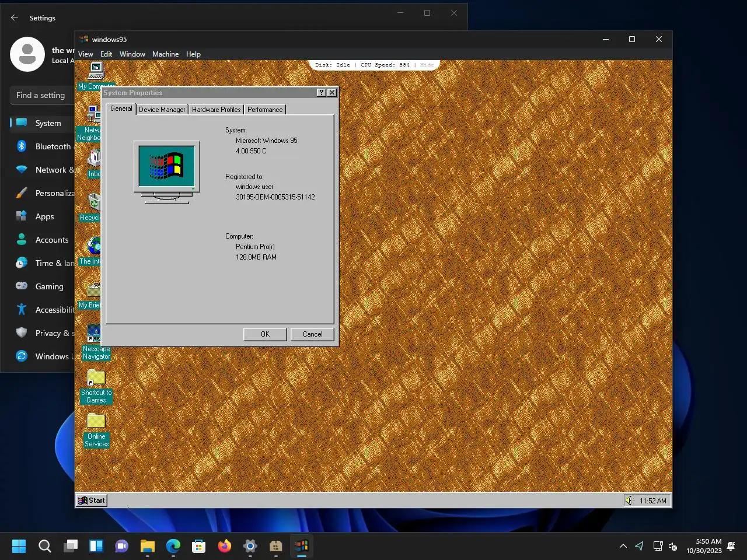Open the Window menu in windows95 app
Viewport: 747px width, 560px height.
(x=132, y=54)
